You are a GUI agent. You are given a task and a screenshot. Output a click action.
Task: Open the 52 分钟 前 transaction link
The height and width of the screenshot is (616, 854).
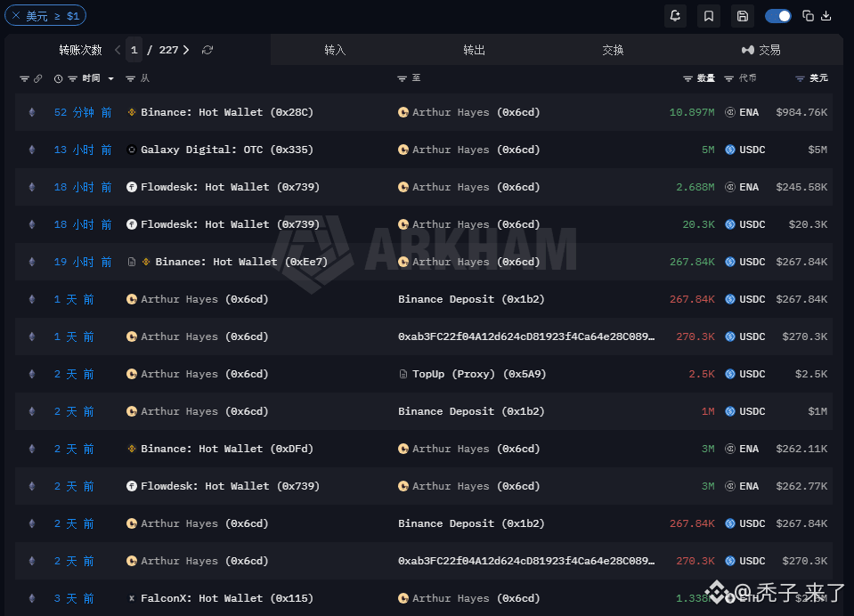point(83,112)
